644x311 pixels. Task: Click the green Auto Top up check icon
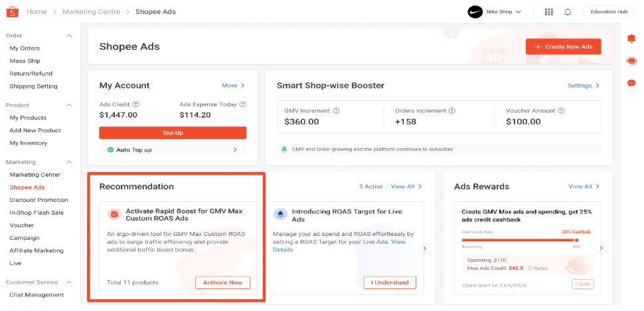click(x=110, y=150)
